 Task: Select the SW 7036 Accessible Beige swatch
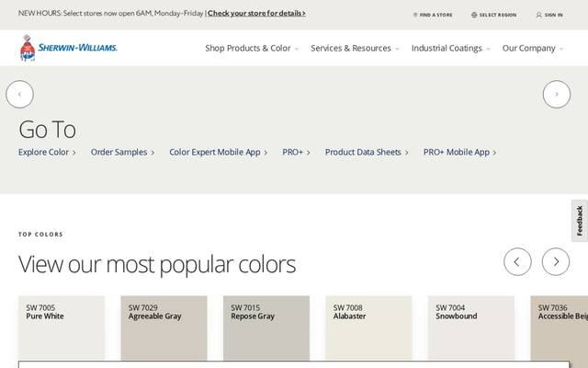[560, 328]
